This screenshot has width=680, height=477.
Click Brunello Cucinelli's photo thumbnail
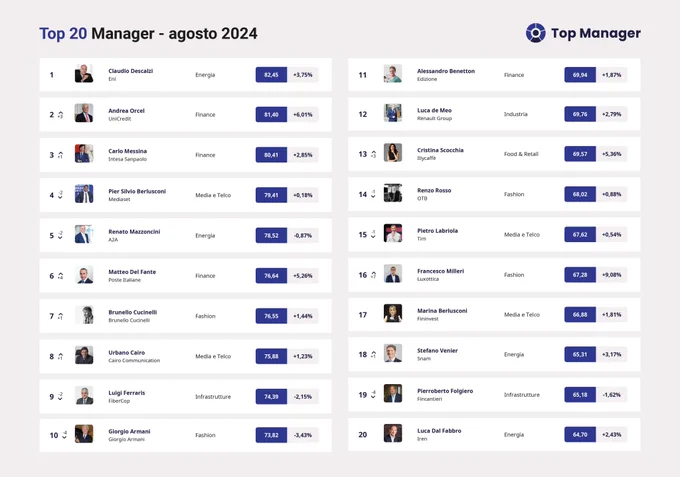click(84, 315)
